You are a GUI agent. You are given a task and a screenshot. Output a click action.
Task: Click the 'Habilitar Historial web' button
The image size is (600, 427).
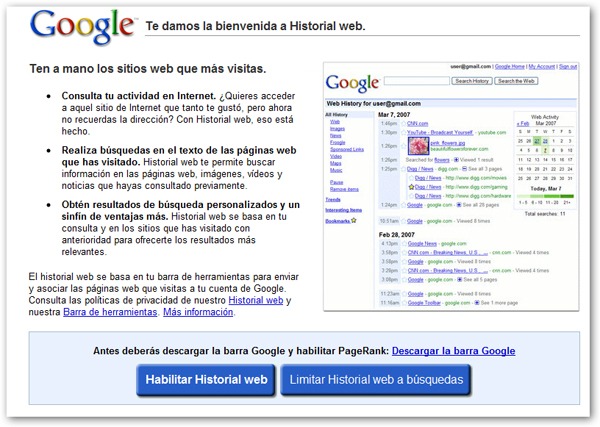point(206,380)
